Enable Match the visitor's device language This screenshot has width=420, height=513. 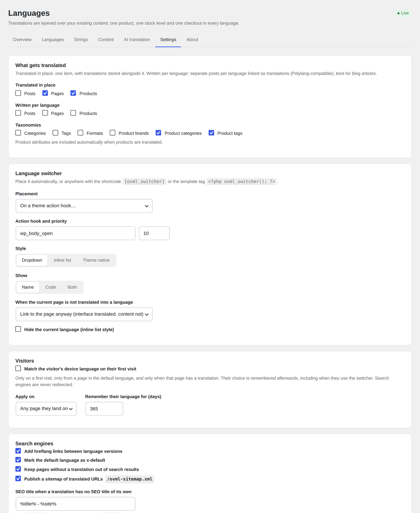click(18, 368)
